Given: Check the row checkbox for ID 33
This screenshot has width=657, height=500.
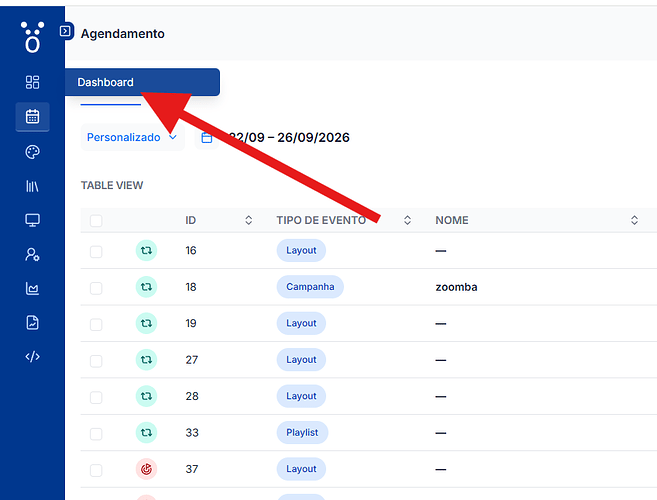Looking at the screenshot, I should (x=96, y=433).
